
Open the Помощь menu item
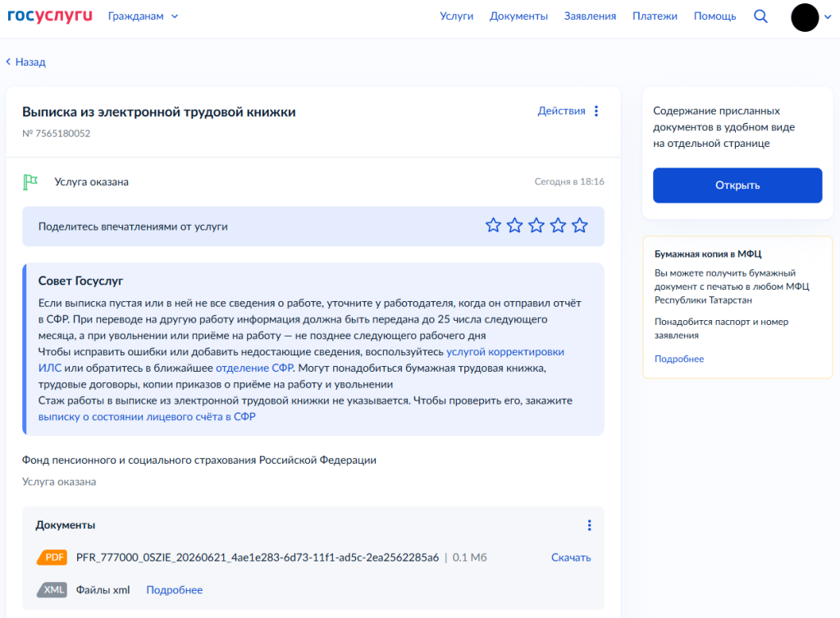[x=714, y=16]
